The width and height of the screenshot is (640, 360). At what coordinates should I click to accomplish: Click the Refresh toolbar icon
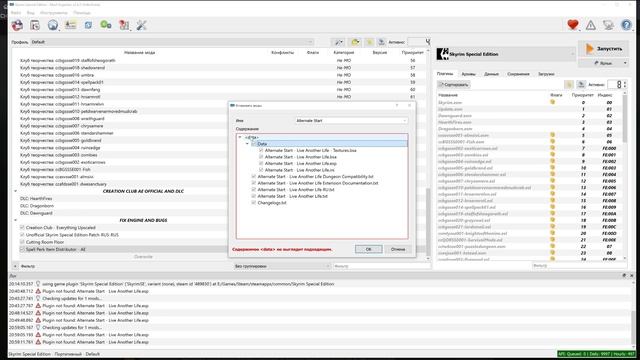click(88, 25)
